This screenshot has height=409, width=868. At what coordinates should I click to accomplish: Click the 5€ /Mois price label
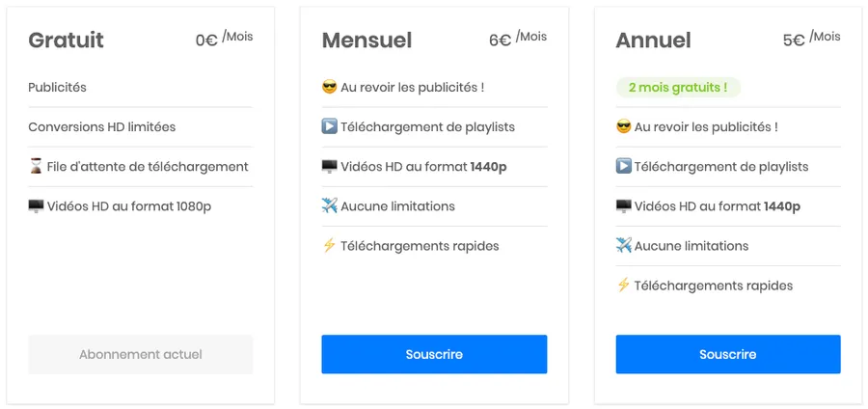tap(810, 39)
